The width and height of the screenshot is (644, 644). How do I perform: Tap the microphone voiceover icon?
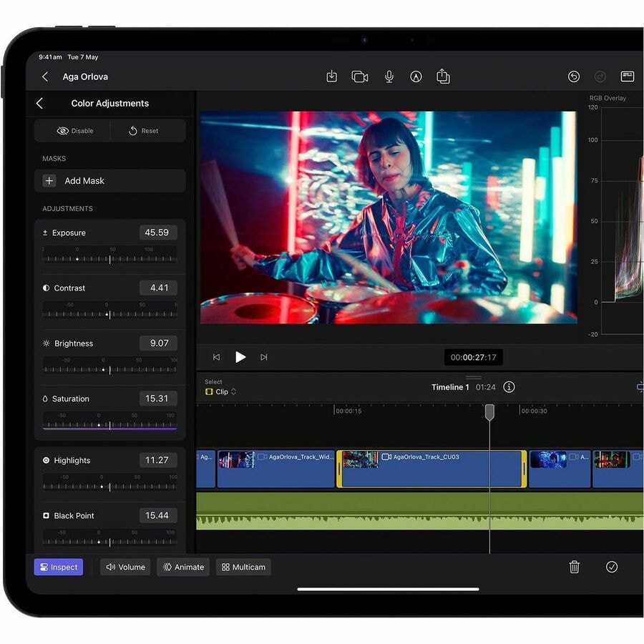coord(389,77)
